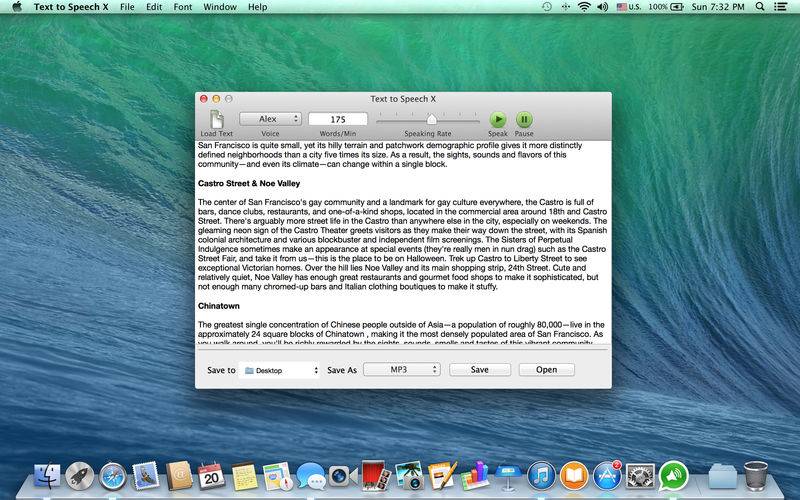The image size is (800, 500).
Task: Open the Save As MP3 format dropdown
Action: pos(402,369)
